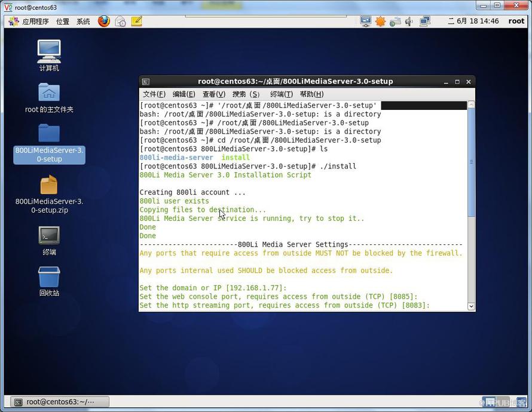532x412 pixels.
Task: Click 'Any ports internal used SHOULD be blocked' line
Action: pos(266,270)
